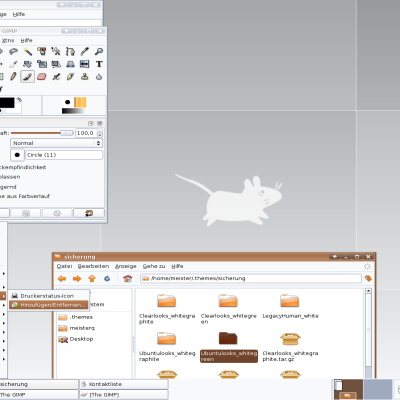Open the Datei menu in sicherung window
Viewport: 400px width, 400px height.
[64, 266]
